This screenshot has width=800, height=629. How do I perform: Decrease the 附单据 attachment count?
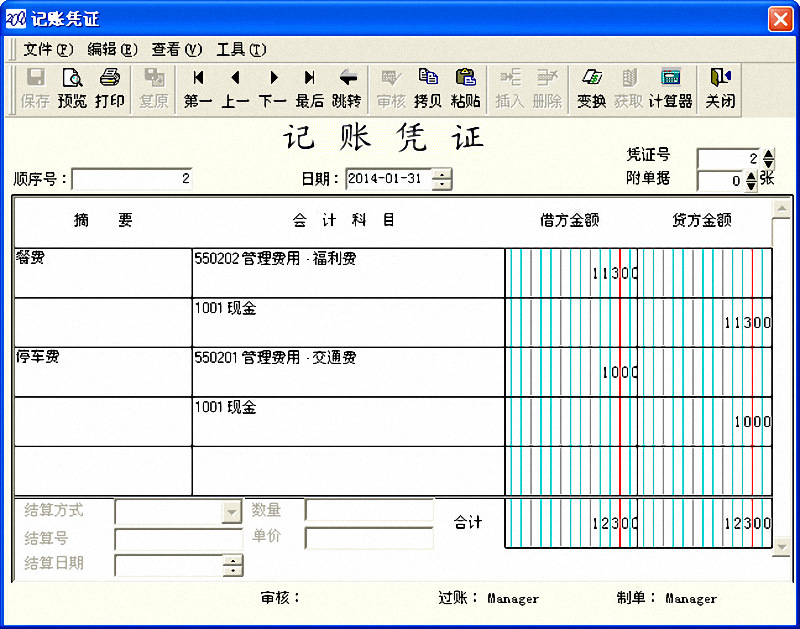coord(751,186)
